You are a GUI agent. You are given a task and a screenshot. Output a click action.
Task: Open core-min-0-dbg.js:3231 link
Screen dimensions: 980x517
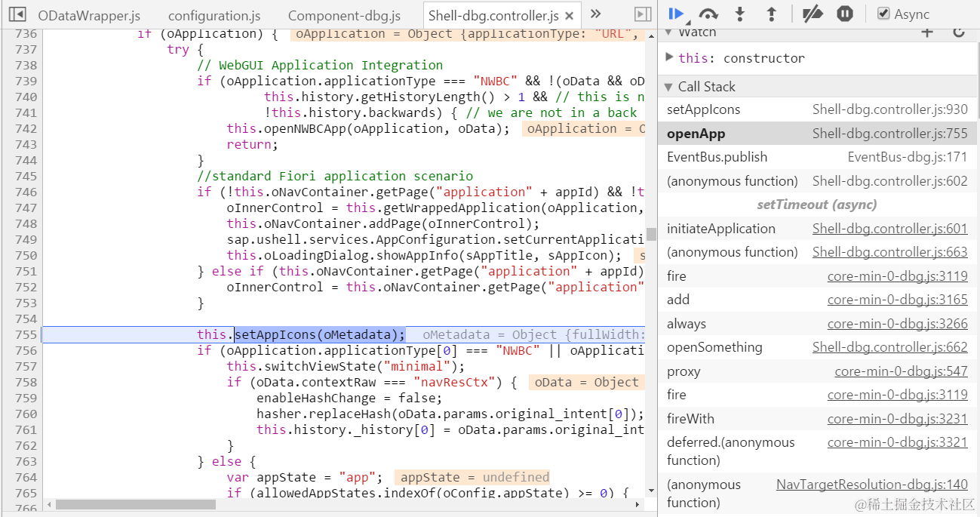[897, 419]
